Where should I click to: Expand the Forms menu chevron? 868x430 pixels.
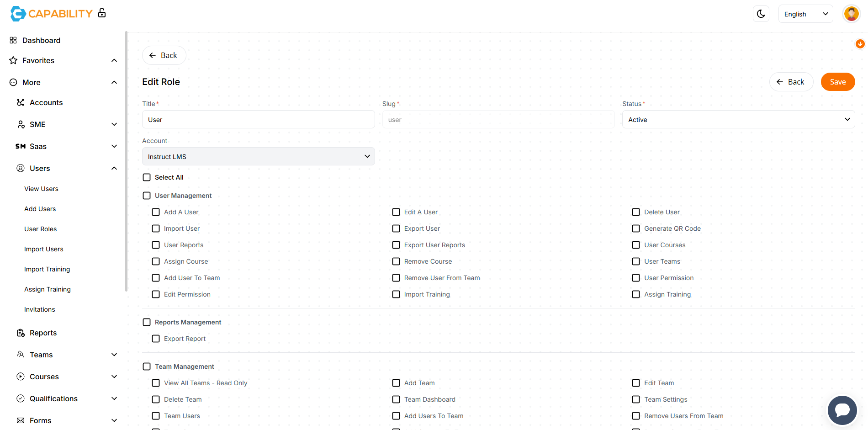point(114,420)
